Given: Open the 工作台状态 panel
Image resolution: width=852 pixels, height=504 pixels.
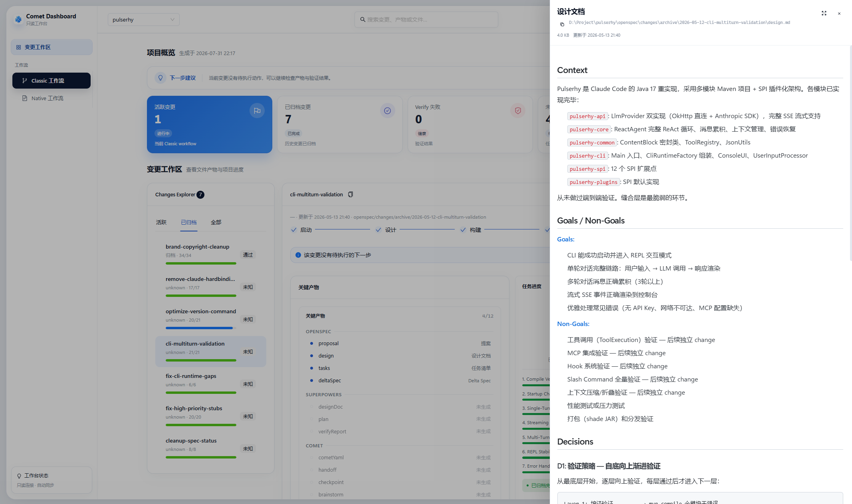Looking at the screenshot, I should (x=52, y=480).
